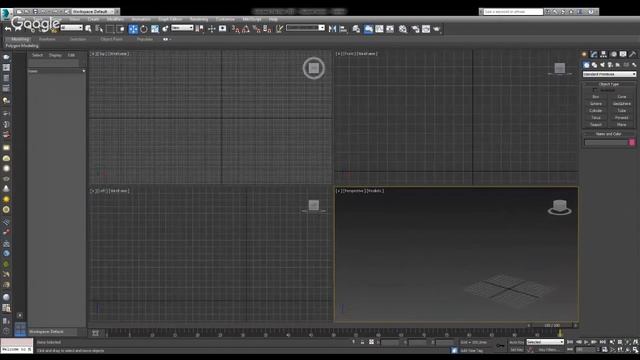640x360 pixels.
Task: Select the Shapes category icon
Action: tap(594, 65)
